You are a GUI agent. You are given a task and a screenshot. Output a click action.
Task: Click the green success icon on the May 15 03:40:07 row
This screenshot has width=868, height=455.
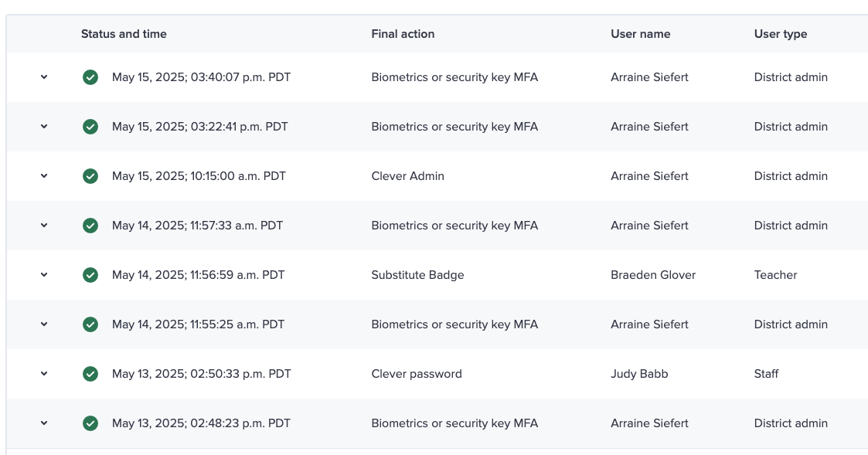pyautogui.click(x=90, y=77)
